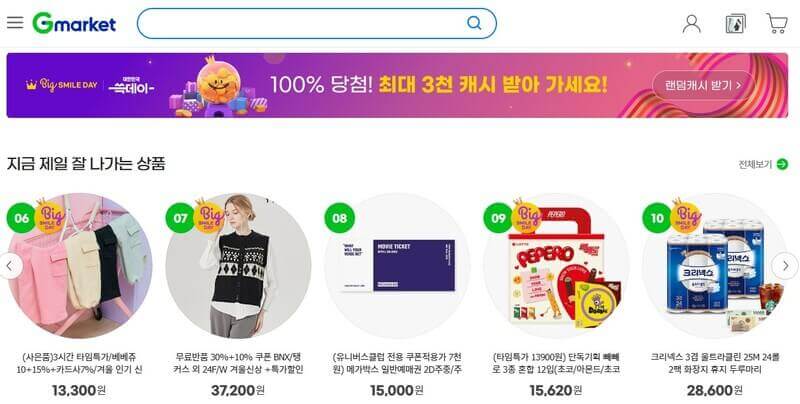Open rank 07 knit vest thumbnail

pos(238,265)
